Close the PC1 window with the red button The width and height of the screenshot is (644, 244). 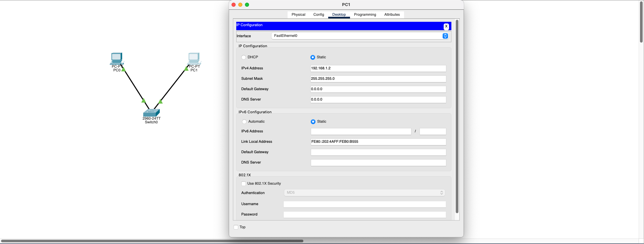(234, 5)
